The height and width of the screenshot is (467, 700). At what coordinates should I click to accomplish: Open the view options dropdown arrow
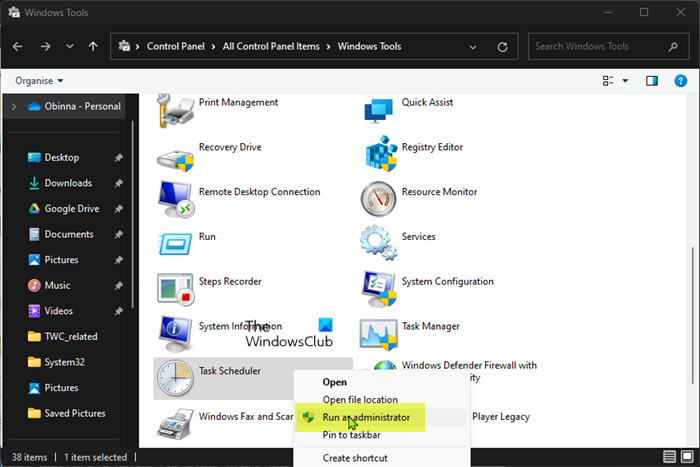pos(625,81)
